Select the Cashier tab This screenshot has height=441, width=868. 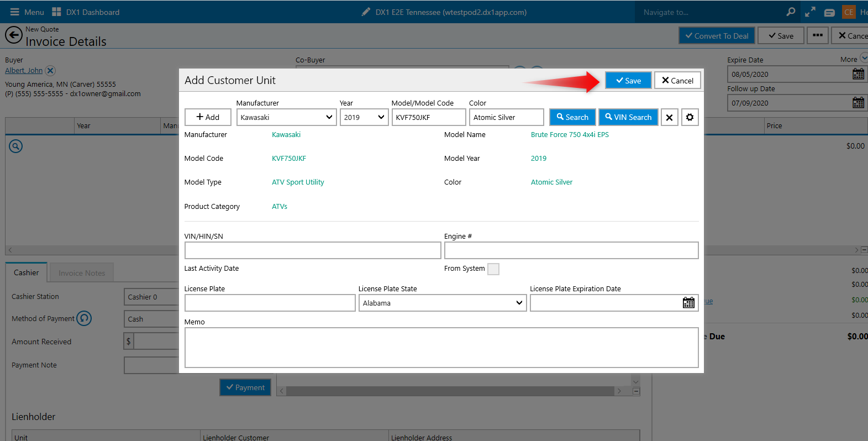pyautogui.click(x=27, y=272)
